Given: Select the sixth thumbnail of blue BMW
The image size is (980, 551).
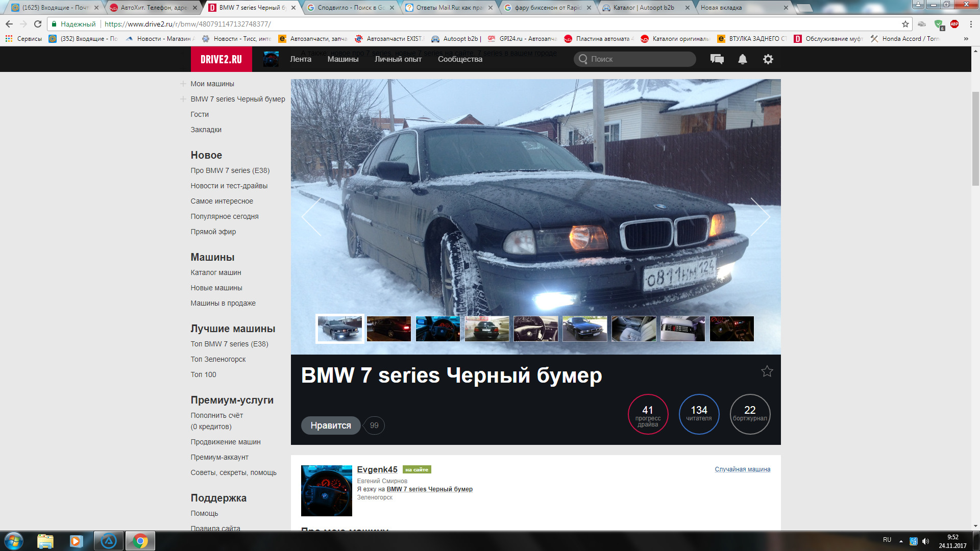Looking at the screenshot, I should click(585, 329).
